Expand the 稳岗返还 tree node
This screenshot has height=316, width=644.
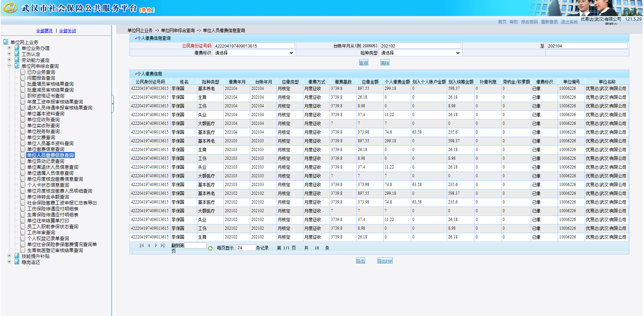(x=9, y=262)
